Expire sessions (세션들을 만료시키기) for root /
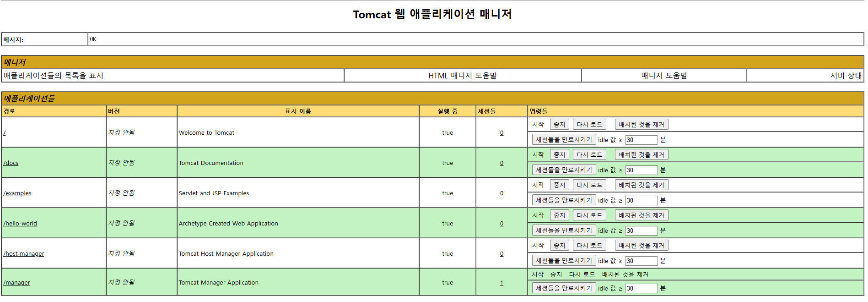The image size is (868, 302). pyautogui.click(x=564, y=140)
